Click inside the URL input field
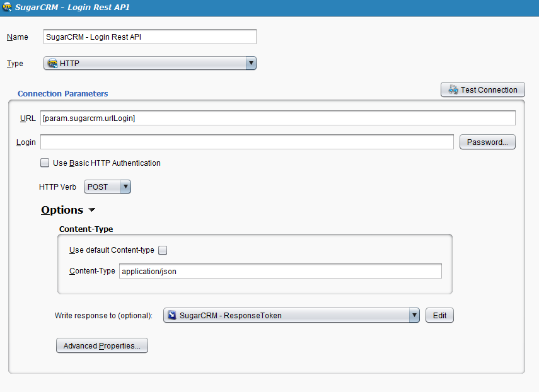 (x=277, y=118)
